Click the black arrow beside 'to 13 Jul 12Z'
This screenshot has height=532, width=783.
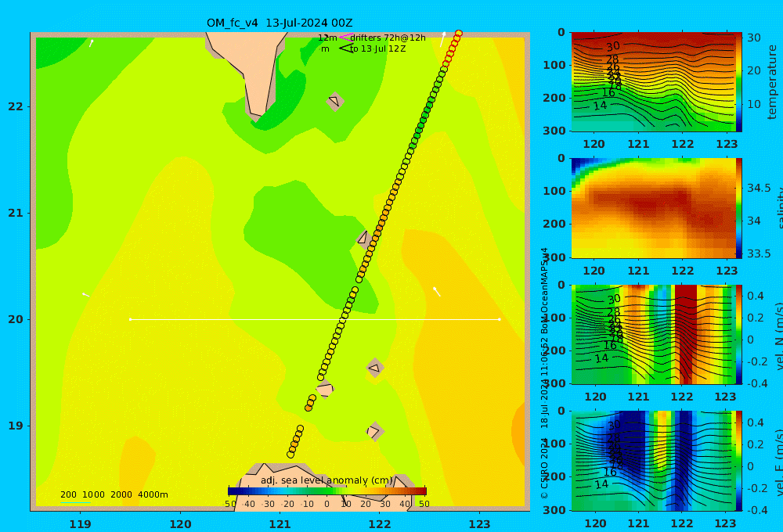point(345,49)
